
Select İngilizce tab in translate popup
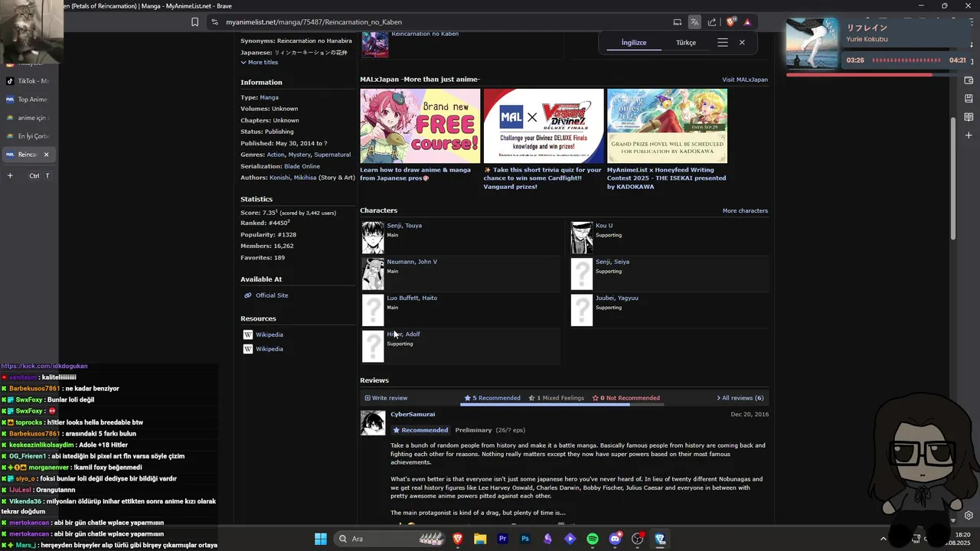pyautogui.click(x=634, y=43)
